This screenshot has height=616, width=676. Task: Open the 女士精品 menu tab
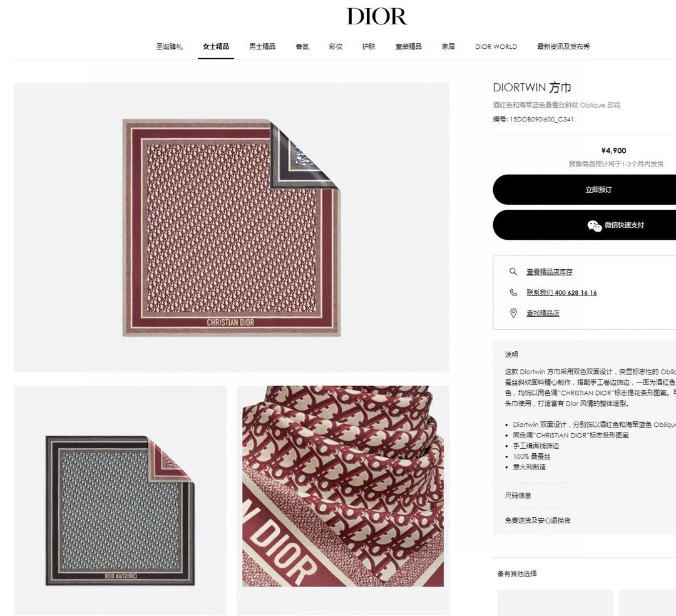click(216, 46)
